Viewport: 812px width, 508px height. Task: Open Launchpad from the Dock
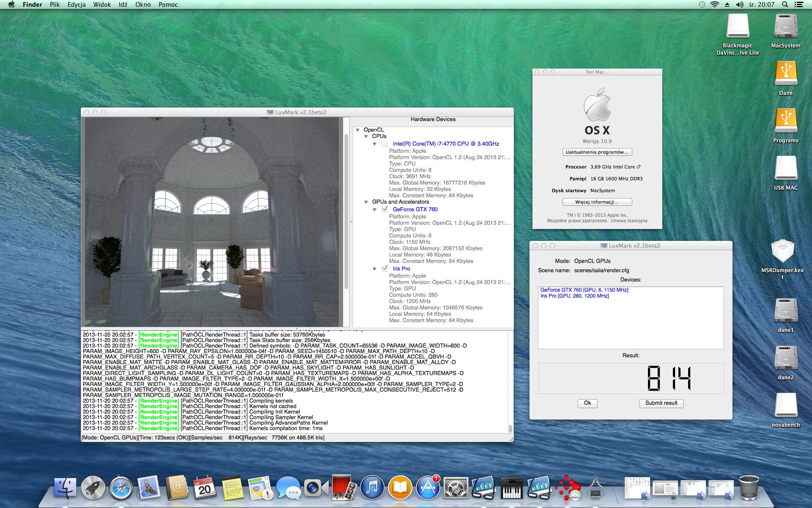[x=93, y=488]
